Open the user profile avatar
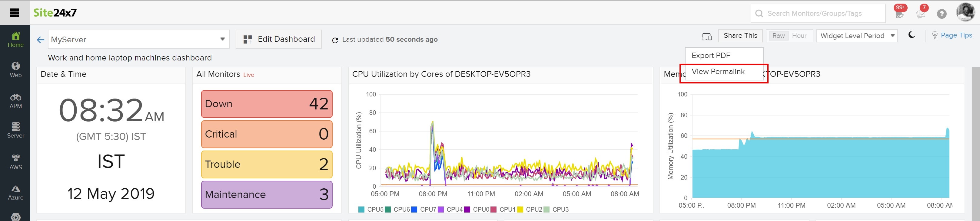This screenshot has width=980, height=221. click(x=965, y=12)
